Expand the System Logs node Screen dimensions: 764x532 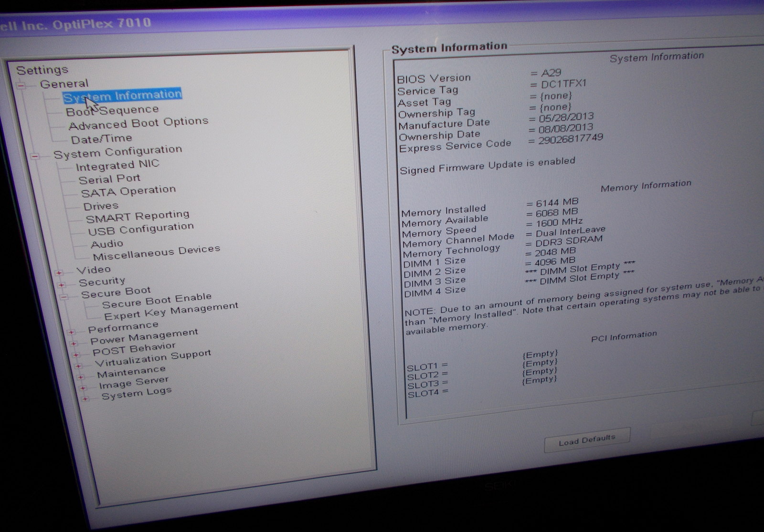85,399
